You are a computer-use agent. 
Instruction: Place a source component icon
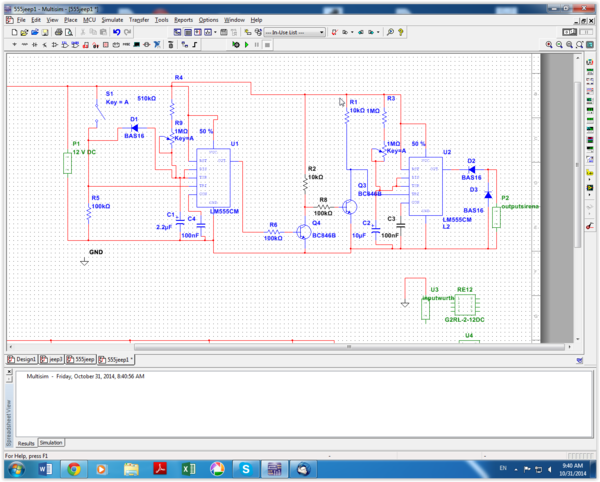click(15, 45)
